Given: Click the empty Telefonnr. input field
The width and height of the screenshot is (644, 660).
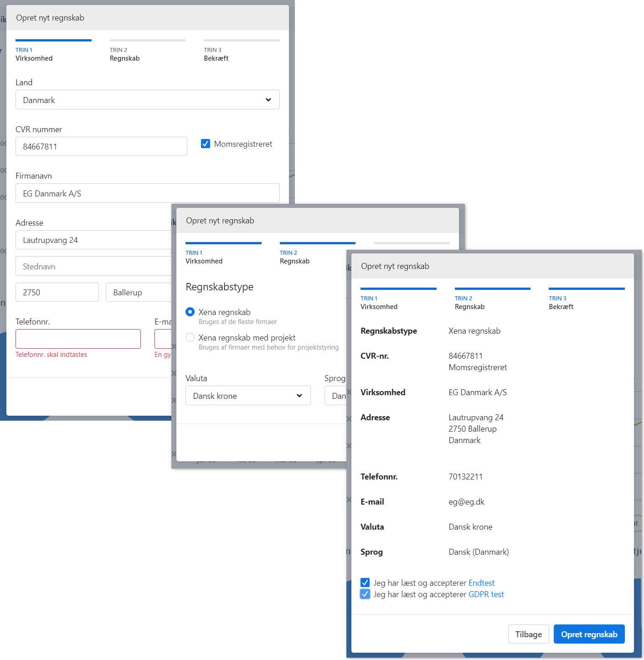Looking at the screenshot, I should tap(78, 339).
